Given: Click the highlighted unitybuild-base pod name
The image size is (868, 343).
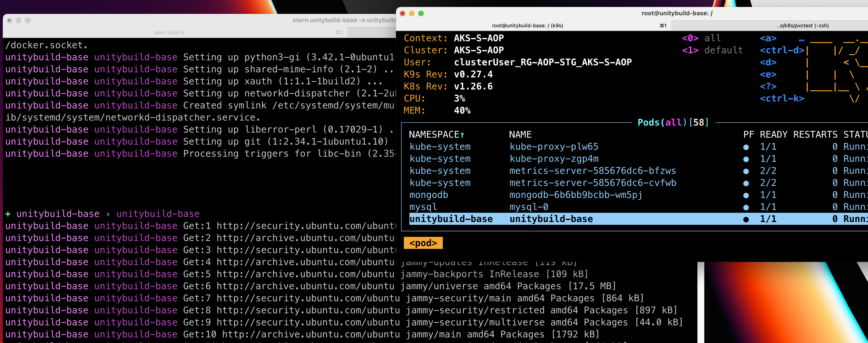Looking at the screenshot, I should coord(551,219).
